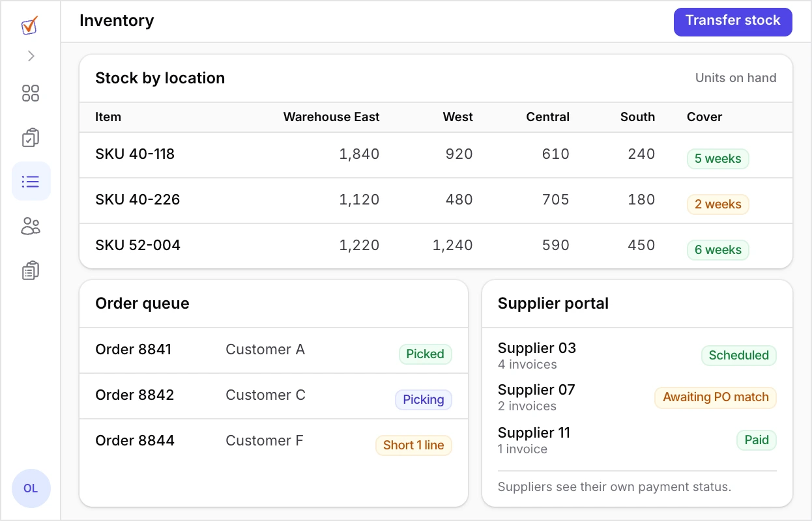Image resolution: width=812 pixels, height=521 pixels.
Task: Open Supplier 03 in supplier portal
Action: (x=537, y=348)
